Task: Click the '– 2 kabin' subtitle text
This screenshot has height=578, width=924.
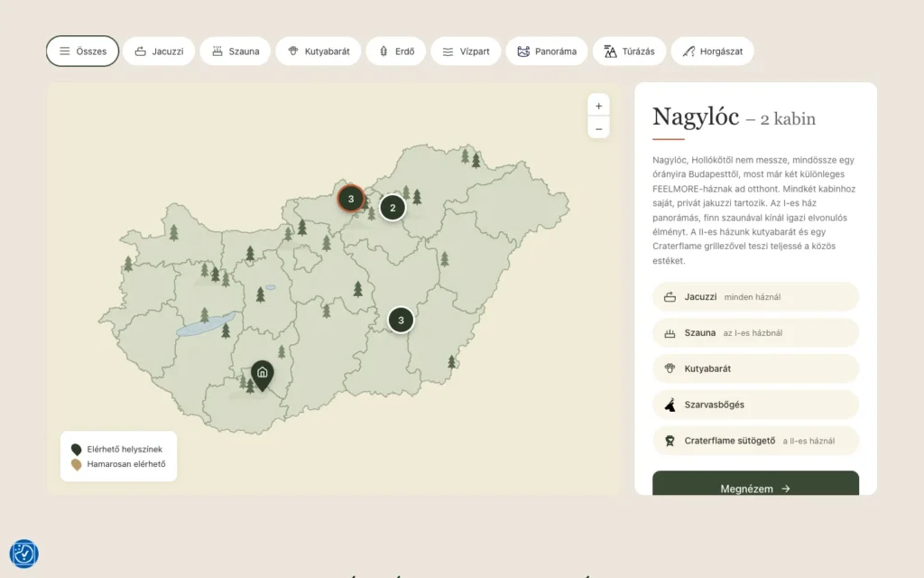Action: click(781, 119)
